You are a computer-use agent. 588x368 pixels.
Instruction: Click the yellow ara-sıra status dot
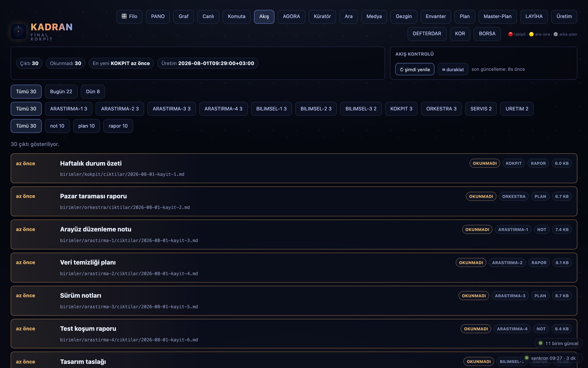pos(531,34)
